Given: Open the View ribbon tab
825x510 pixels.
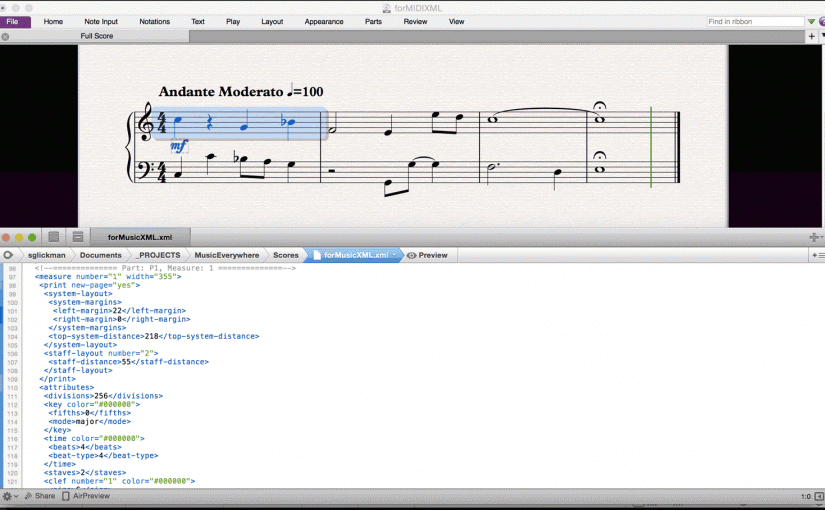Looking at the screenshot, I should [x=456, y=22].
